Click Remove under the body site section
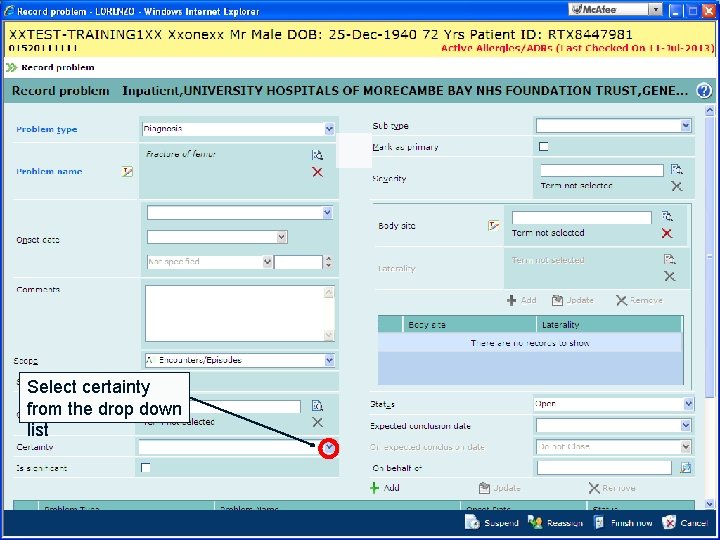 pos(639,300)
